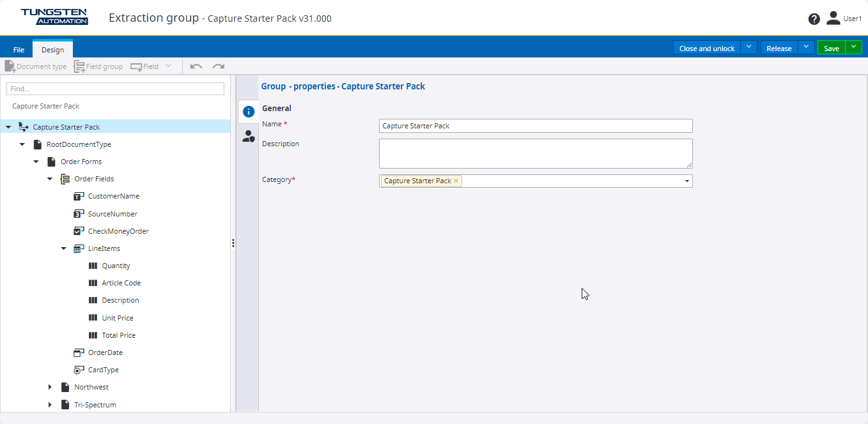868x424 pixels.
Task: Click the CheckMoneyOrder checkbox field icon
Action: coord(79,231)
